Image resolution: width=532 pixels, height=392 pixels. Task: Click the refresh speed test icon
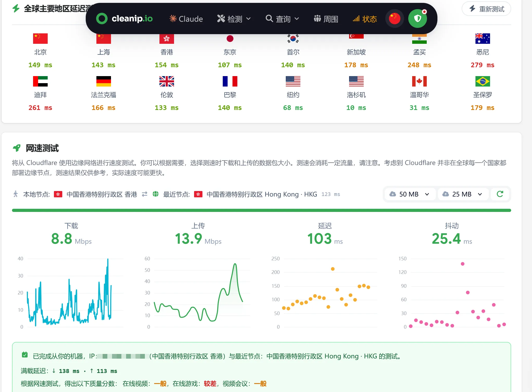[x=500, y=194]
